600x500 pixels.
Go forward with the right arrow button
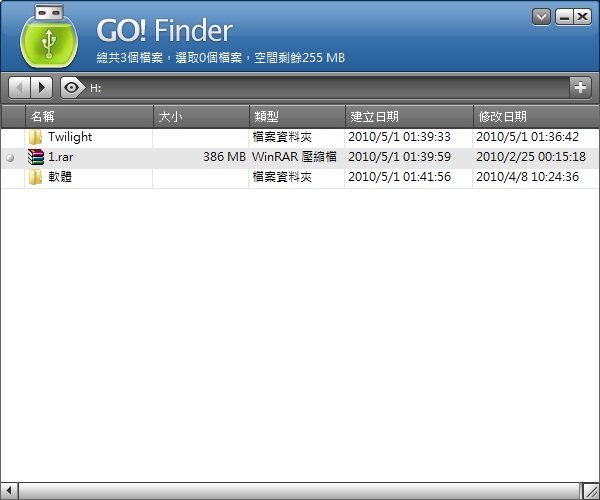click(41, 88)
